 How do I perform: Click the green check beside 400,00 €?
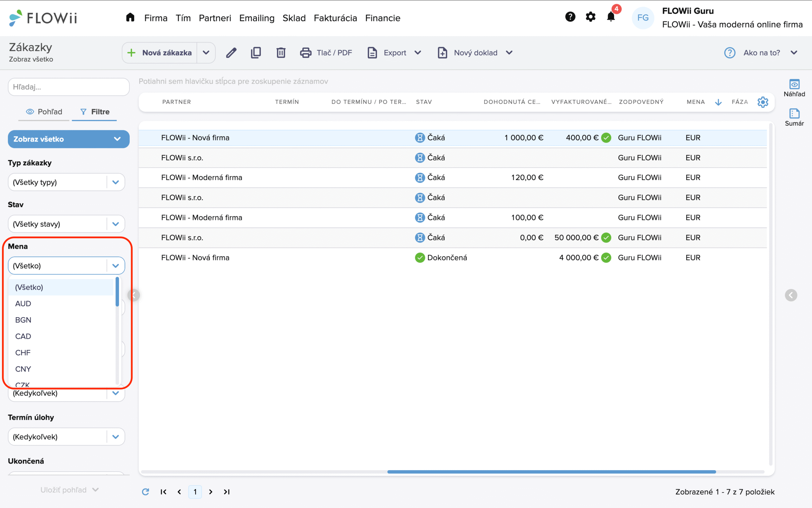click(x=606, y=138)
